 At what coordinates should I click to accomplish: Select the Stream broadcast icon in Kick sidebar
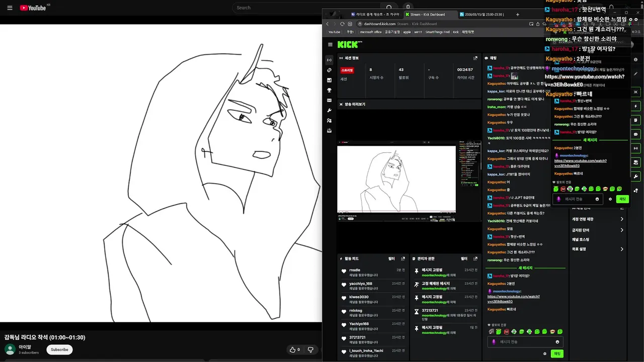pyautogui.click(x=329, y=59)
